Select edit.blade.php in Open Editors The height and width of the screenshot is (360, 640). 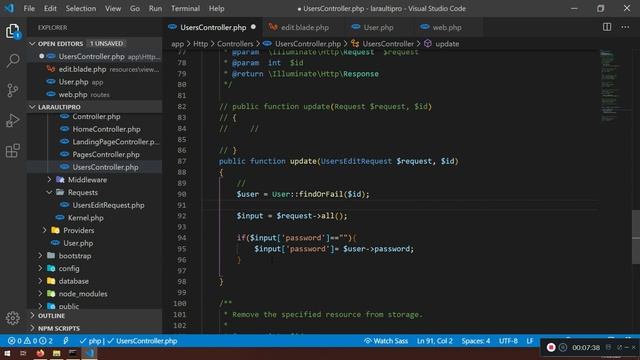click(95, 69)
